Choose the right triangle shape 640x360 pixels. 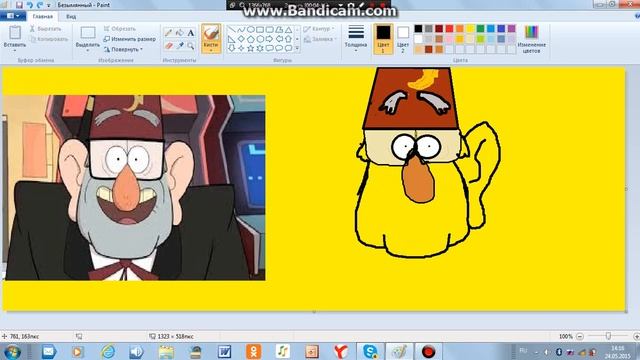pyautogui.click(x=232, y=39)
